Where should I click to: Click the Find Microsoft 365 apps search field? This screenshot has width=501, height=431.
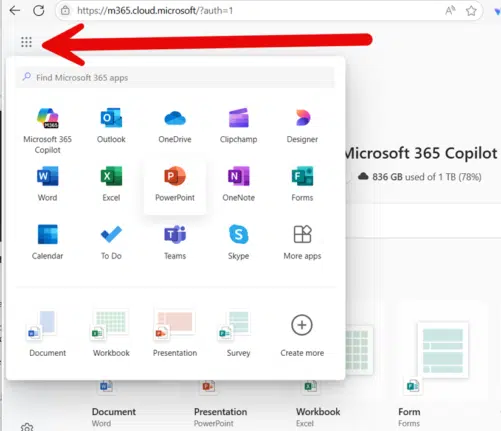[x=175, y=78]
